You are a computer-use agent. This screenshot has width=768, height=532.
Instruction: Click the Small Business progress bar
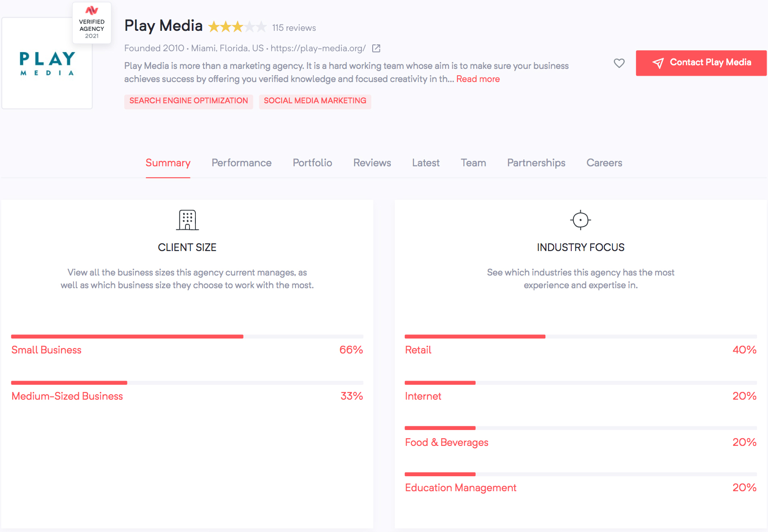pos(187,337)
